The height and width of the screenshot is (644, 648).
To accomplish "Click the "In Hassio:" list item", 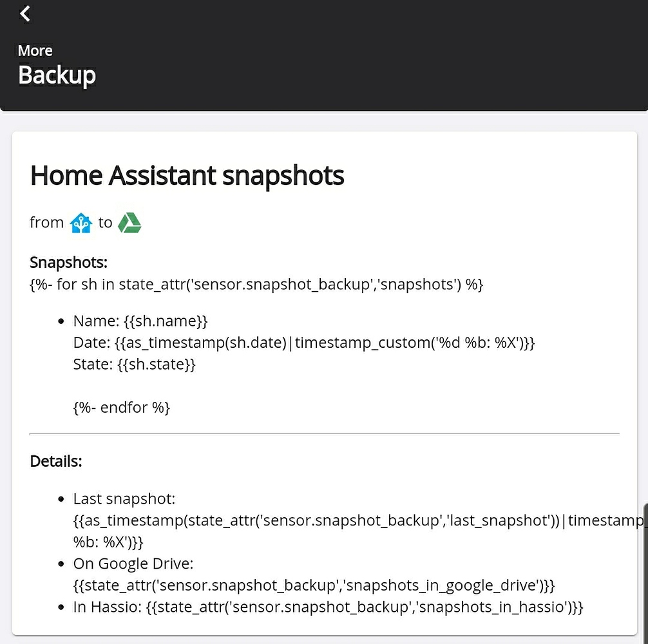I will click(x=328, y=607).
